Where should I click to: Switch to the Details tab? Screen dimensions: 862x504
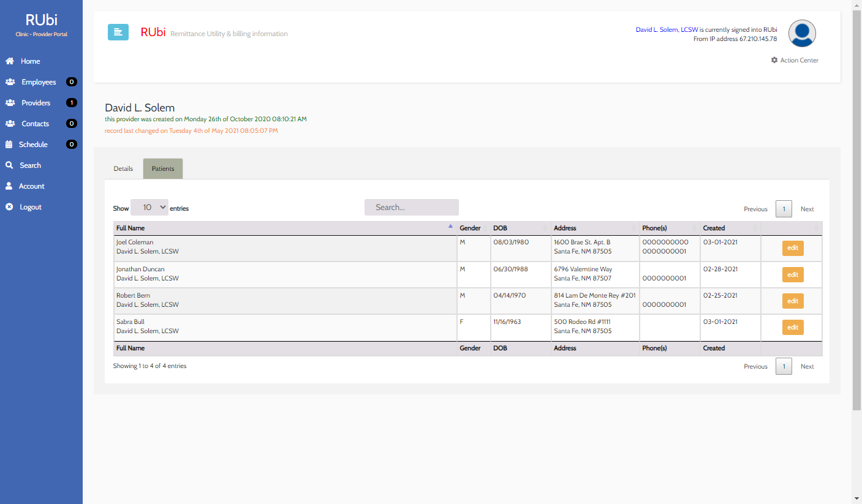click(123, 168)
